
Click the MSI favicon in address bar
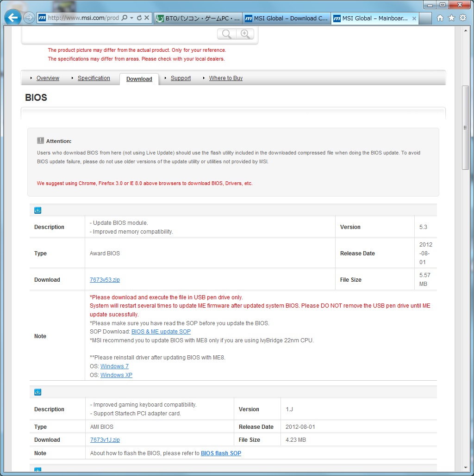(x=42, y=18)
